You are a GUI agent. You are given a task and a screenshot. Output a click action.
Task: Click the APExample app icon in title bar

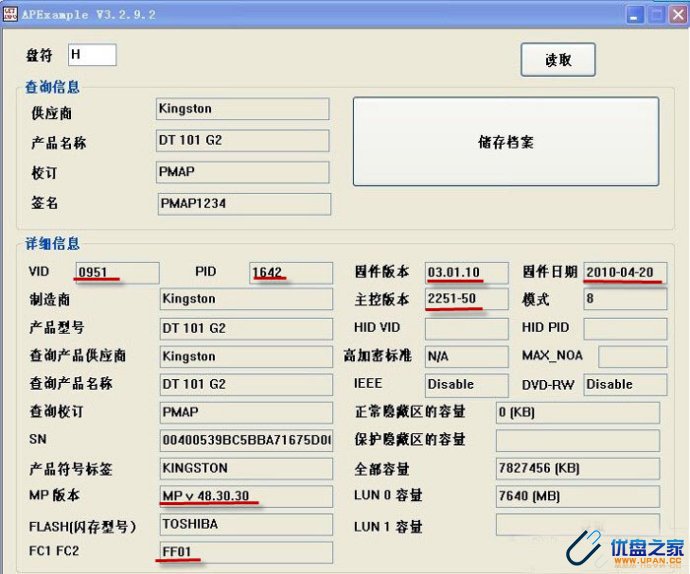point(10,14)
